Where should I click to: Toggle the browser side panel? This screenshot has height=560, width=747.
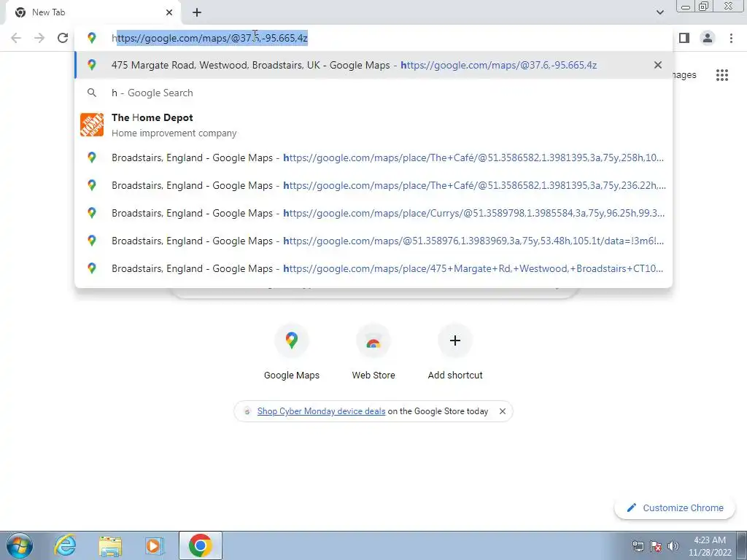[684, 38]
